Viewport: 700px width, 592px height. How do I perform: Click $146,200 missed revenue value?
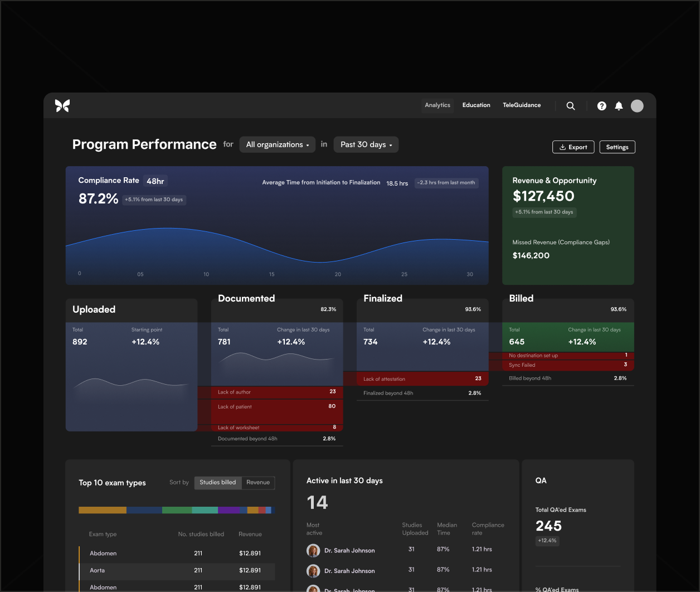pos(531,256)
